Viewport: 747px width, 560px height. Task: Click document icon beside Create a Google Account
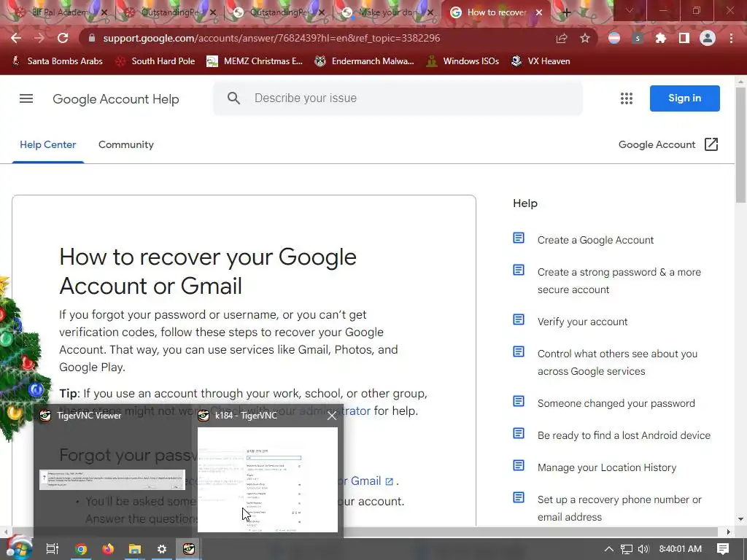click(519, 238)
